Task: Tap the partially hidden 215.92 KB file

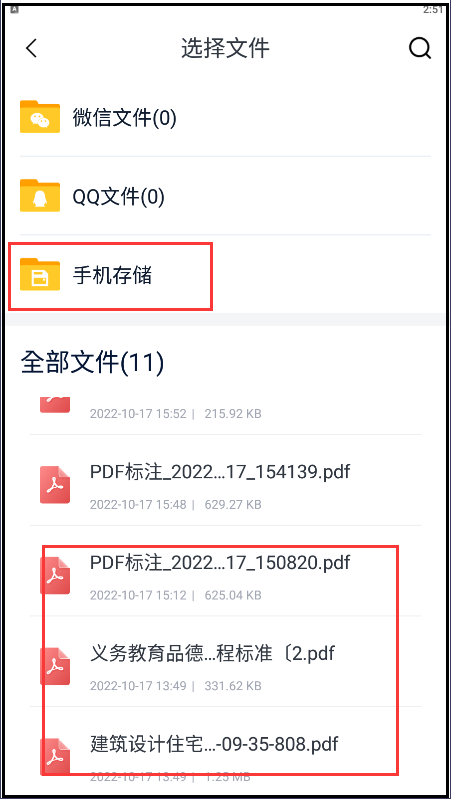Action: pyautogui.click(x=225, y=408)
